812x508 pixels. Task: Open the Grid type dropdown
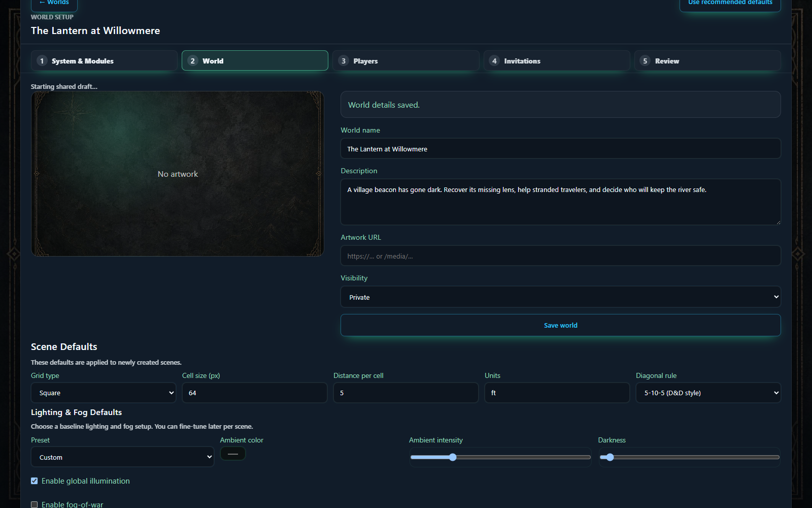[x=104, y=393]
